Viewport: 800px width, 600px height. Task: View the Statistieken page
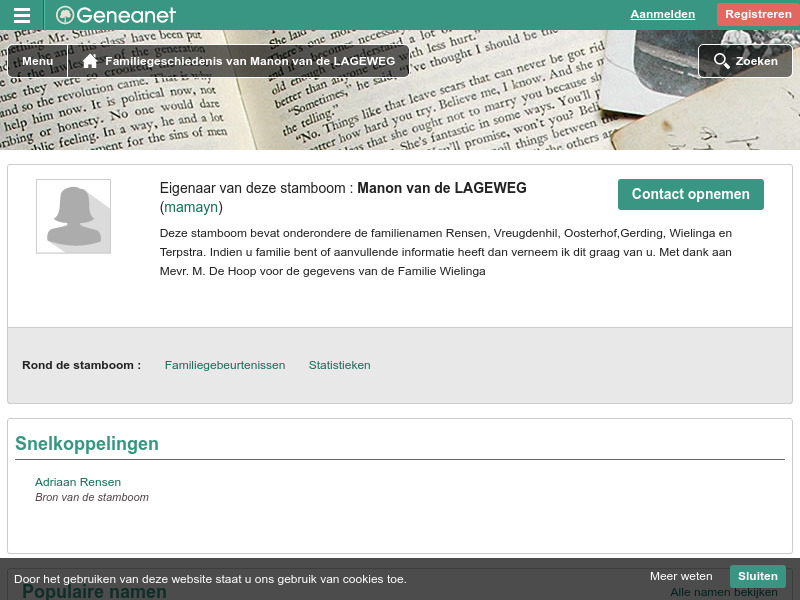(339, 365)
